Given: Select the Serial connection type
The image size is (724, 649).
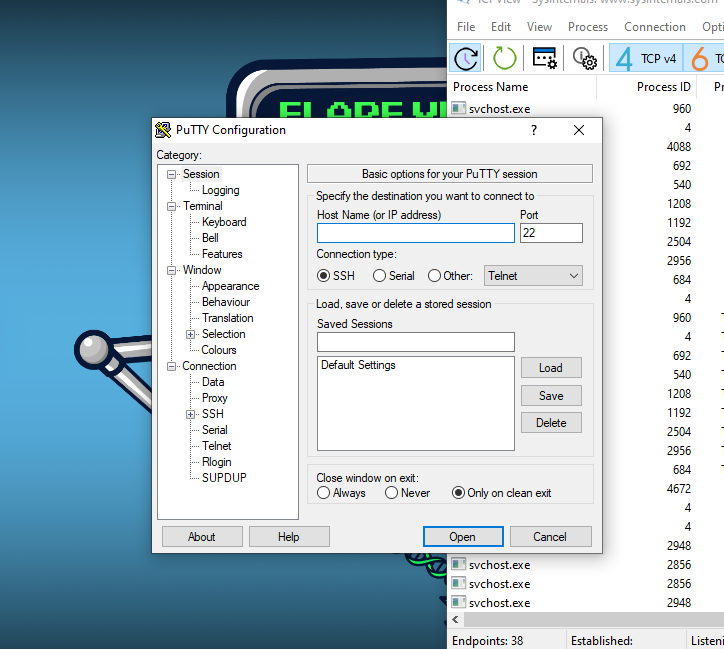Looking at the screenshot, I should [x=380, y=276].
